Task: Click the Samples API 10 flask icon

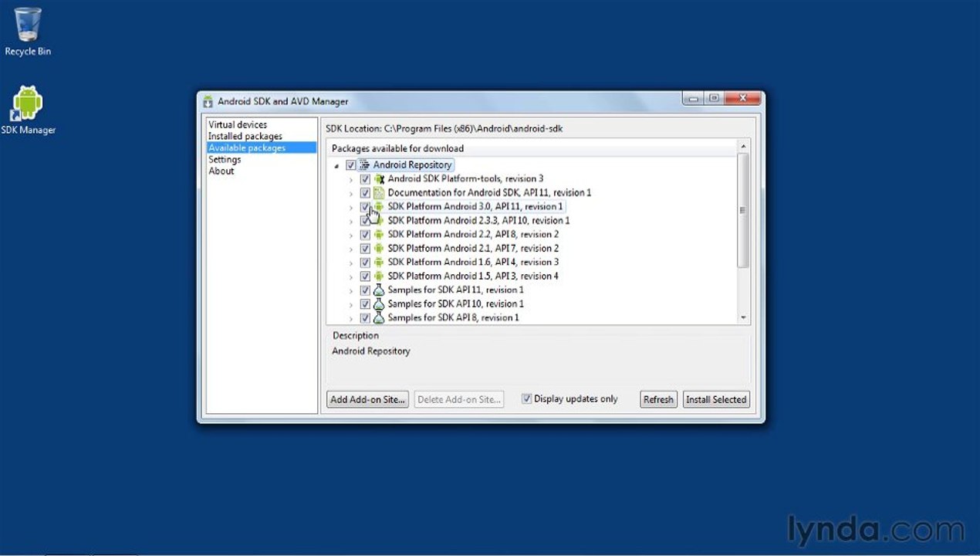Action: [379, 304]
